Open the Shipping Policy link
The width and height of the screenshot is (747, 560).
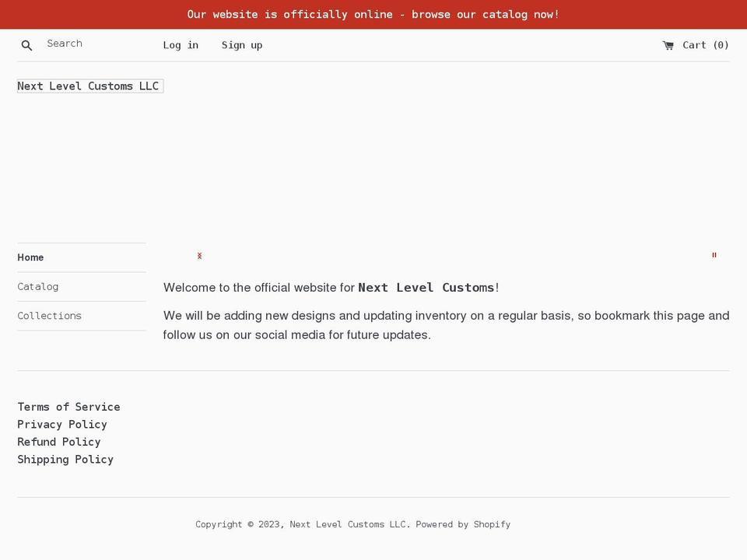[65, 460]
